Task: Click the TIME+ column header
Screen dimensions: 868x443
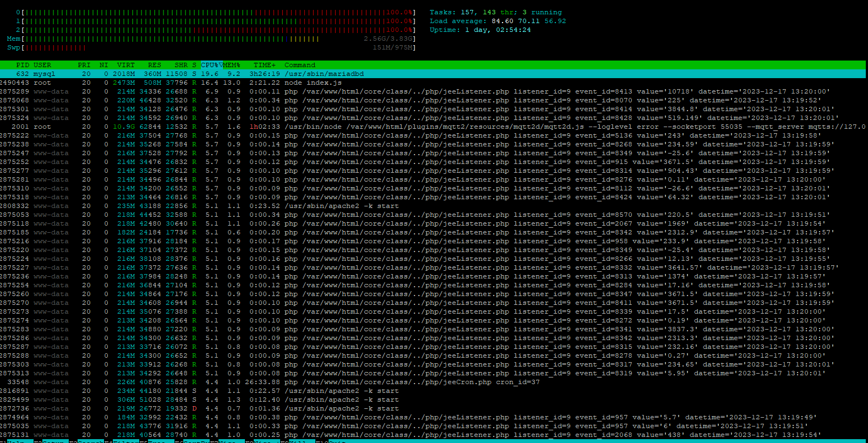Action: [x=265, y=65]
